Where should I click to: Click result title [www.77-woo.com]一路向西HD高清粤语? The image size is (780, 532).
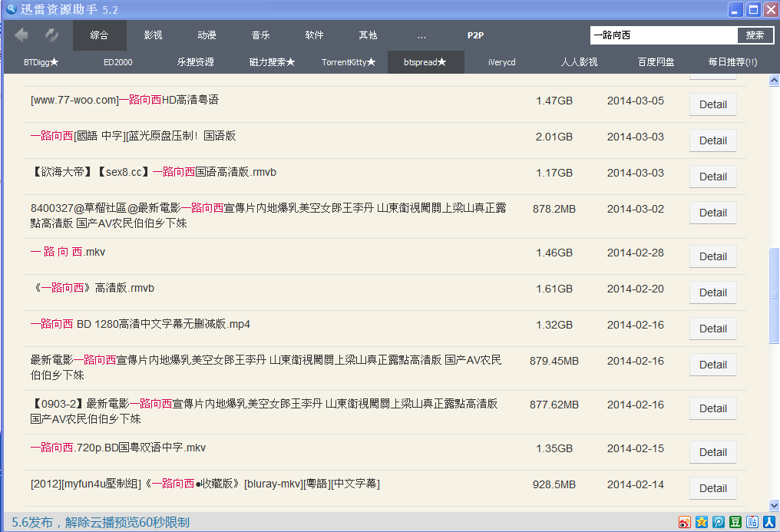point(125,100)
